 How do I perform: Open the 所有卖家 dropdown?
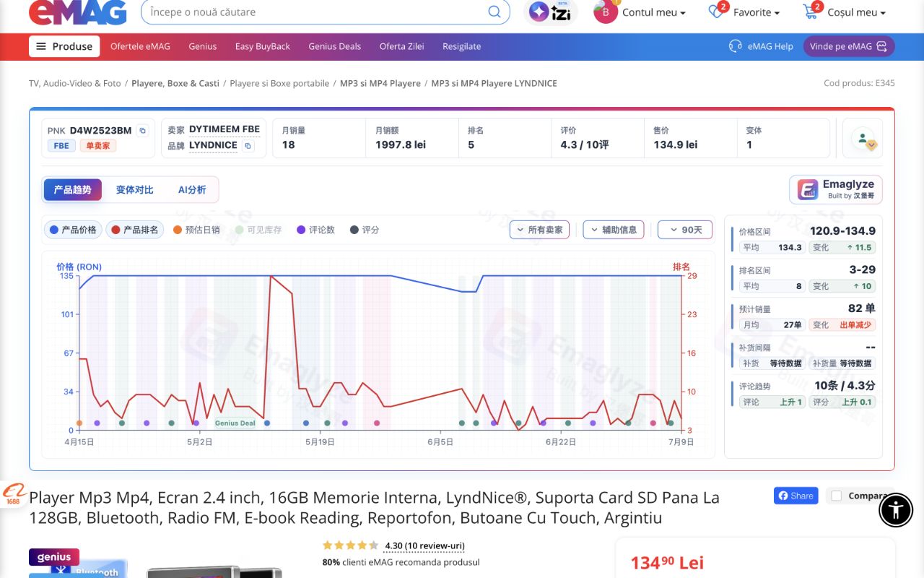coord(539,230)
